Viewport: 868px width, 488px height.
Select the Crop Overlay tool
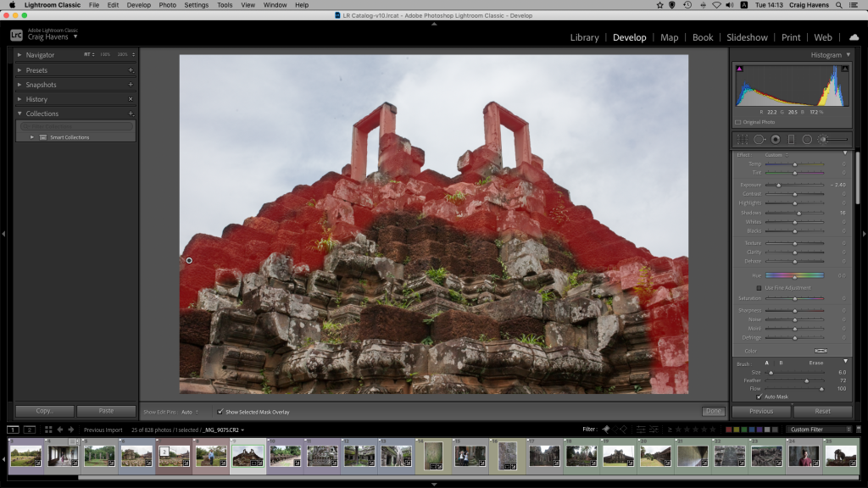[743, 139]
